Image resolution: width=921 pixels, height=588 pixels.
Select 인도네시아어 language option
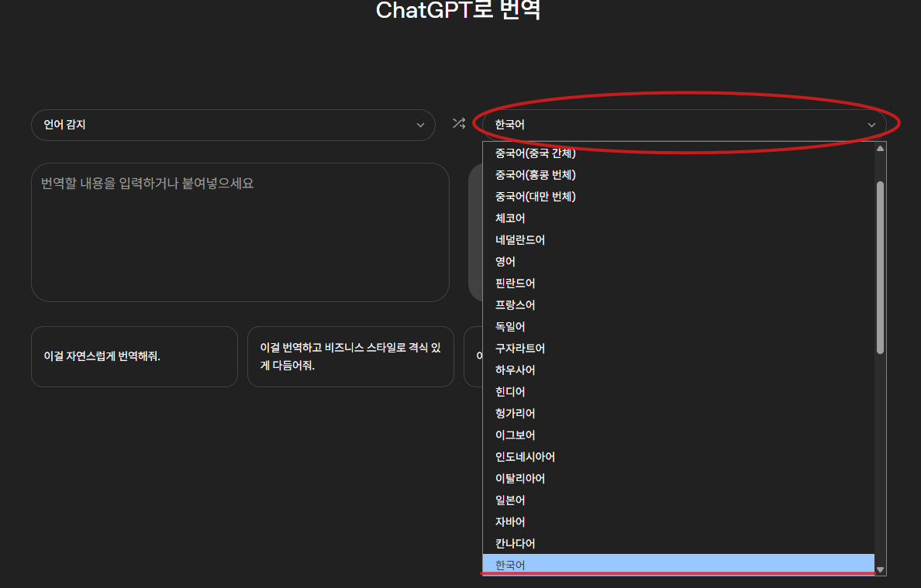[x=678, y=457]
